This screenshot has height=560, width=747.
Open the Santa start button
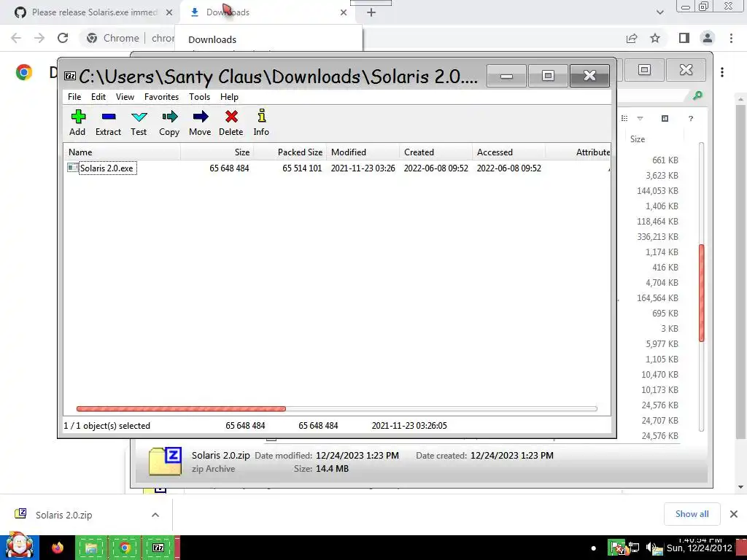coord(19,545)
